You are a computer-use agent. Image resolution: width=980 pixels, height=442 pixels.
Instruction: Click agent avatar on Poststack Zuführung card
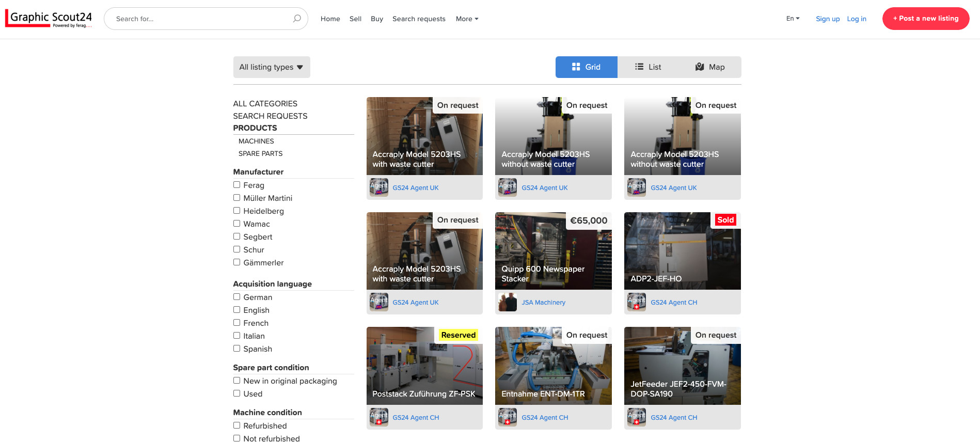[379, 417]
